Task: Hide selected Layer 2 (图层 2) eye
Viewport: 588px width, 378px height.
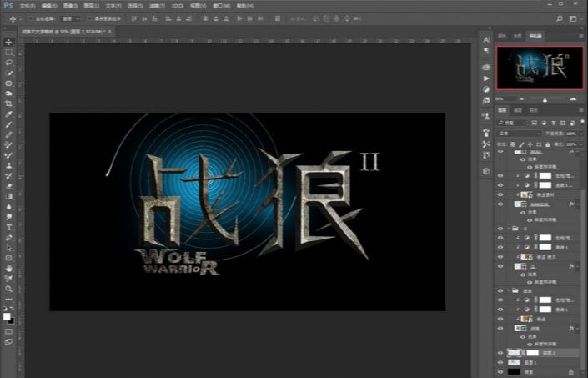Action: pyautogui.click(x=500, y=353)
